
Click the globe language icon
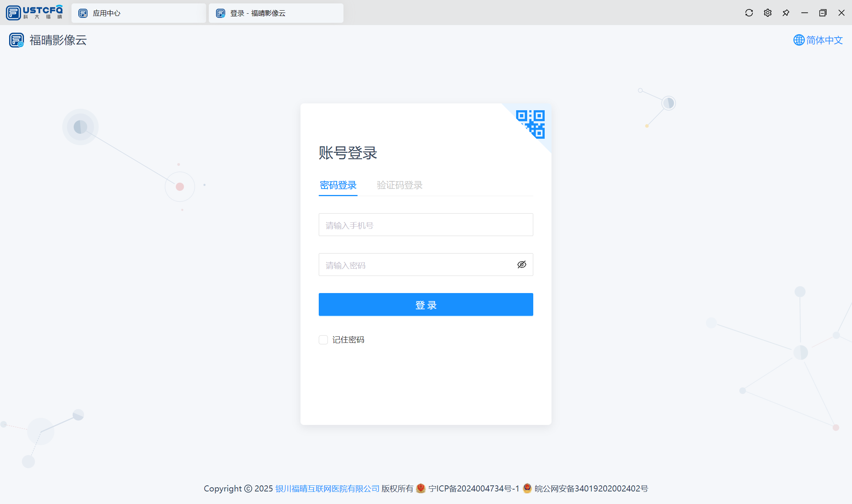799,40
